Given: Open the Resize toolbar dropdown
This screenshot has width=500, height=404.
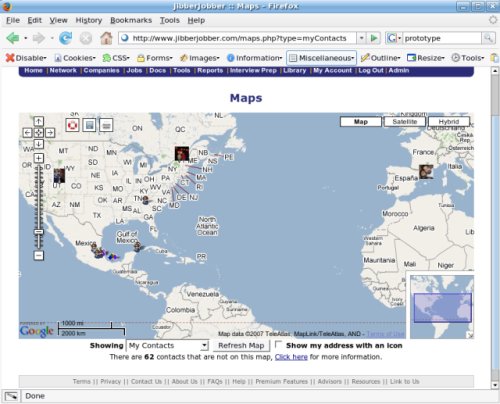Looking at the screenshot, I should [426, 58].
